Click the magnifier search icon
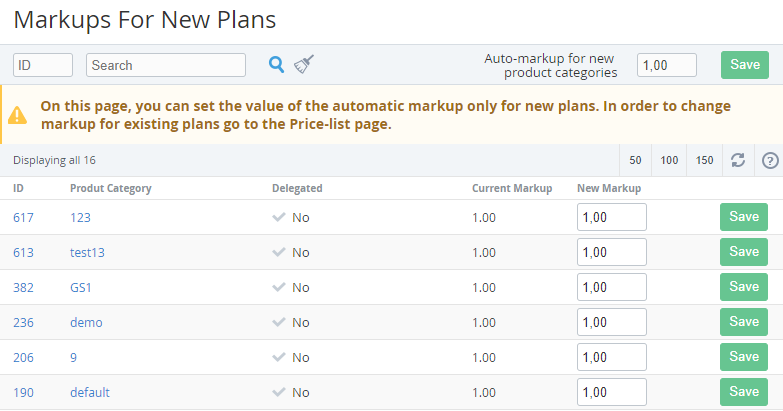The image size is (783, 411). [277, 65]
